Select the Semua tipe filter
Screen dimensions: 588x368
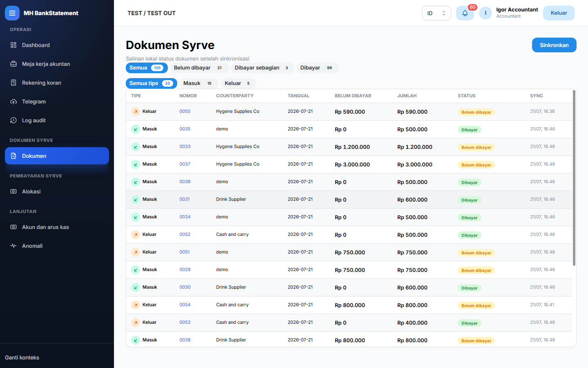[151, 83]
